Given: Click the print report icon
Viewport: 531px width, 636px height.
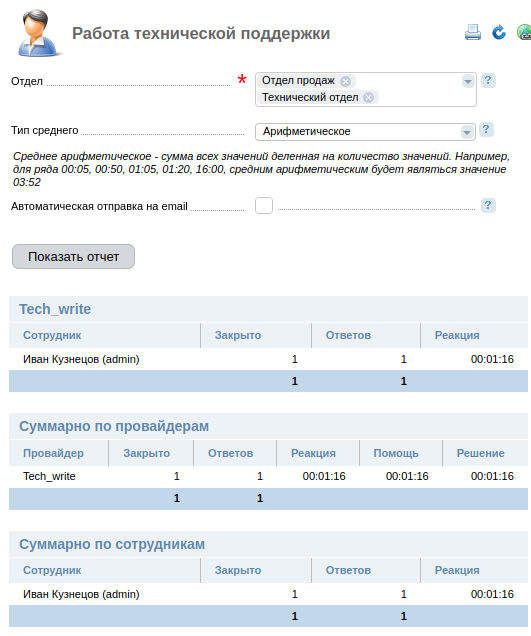Looking at the screenshot, I should (473, 32).
